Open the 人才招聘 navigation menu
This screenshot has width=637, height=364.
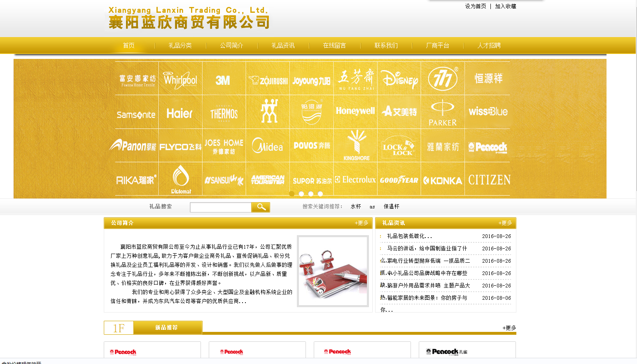click(x=489, y=45)
